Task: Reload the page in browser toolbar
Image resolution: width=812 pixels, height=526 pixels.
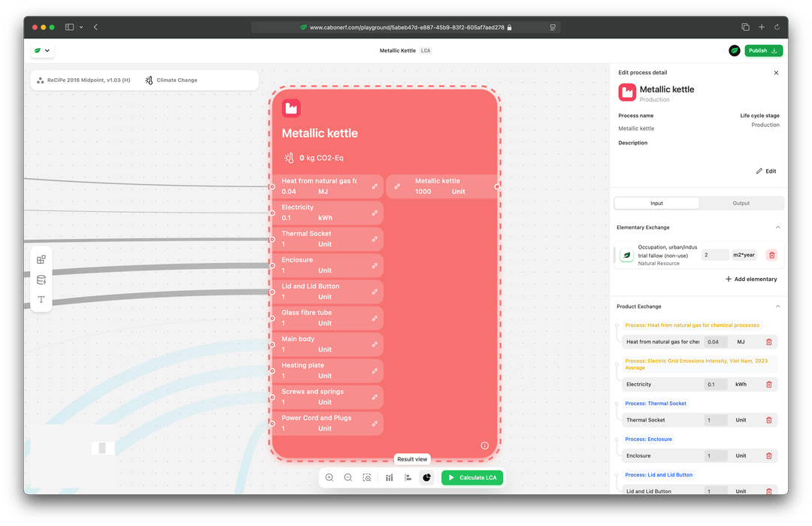Action: [777, 28]
